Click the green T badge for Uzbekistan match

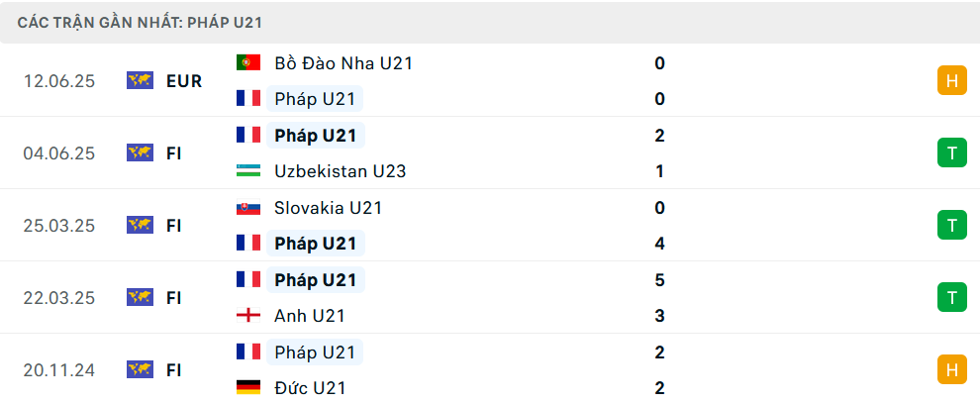952,153
